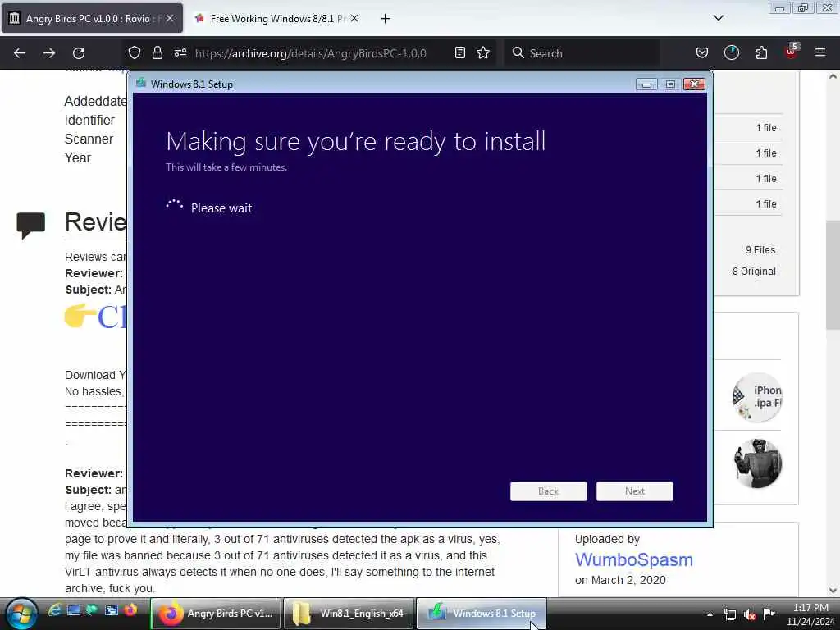
Task: Click the Reviews speech bubble icon
Action: point(30,225)
